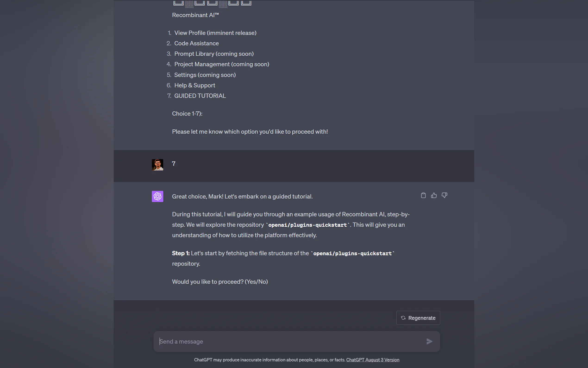Click "GUIDED TUTORIAL" in the numbered list
The height and width of the screenshot is (368, 588).
click(x=200, y=96)
